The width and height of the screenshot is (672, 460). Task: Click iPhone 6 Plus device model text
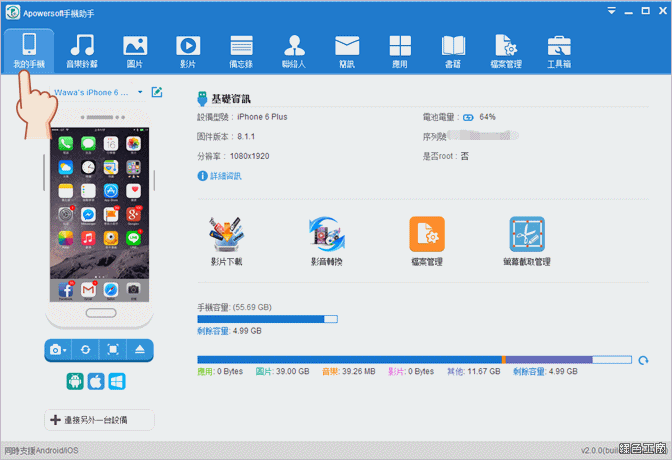[262, 117]
